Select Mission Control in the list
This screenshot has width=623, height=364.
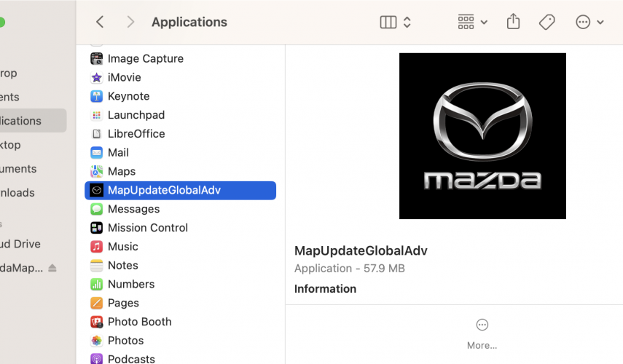click(x=147, y=228)
